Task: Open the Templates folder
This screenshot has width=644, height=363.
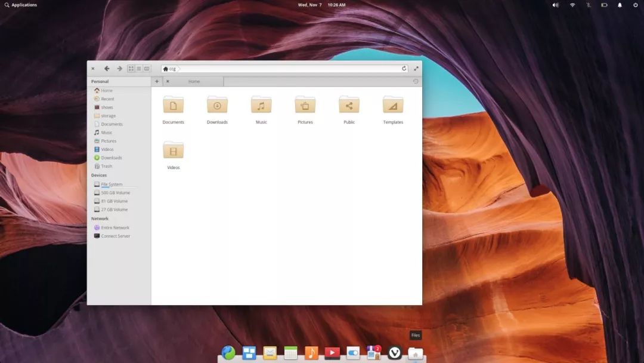Action: pyautogui.click(x=393, y=105)
